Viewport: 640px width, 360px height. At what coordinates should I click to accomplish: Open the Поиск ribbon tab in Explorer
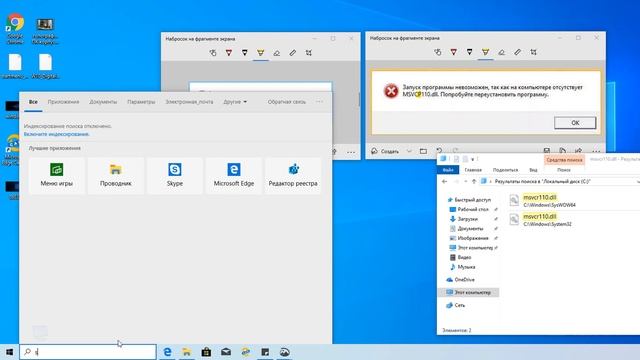[x=564, y=170]
